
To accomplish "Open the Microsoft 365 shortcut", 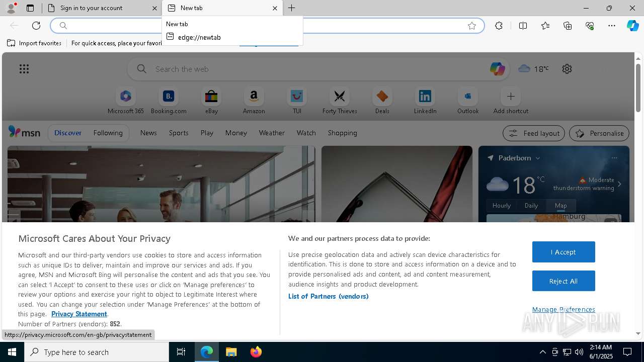I will 126,101.
